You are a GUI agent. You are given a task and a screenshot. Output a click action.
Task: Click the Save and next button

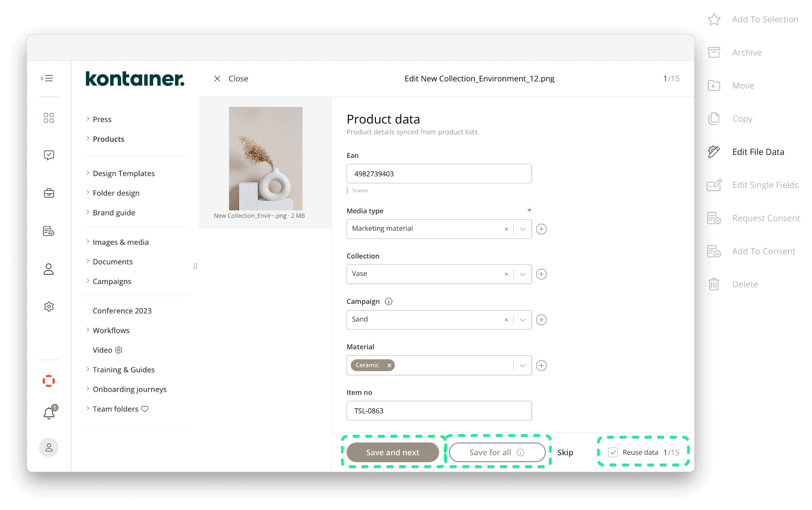pyautogui.click(x=393, y=452)
